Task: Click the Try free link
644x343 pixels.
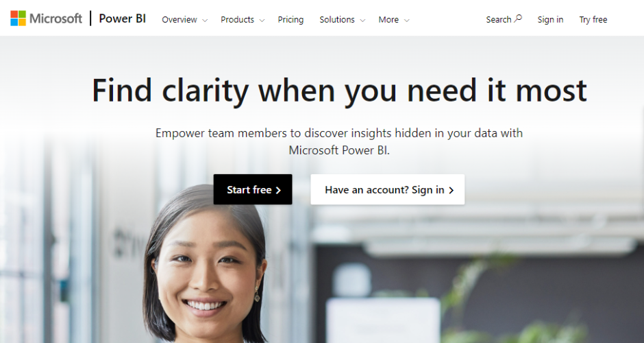Action: [x=593, y=20]
